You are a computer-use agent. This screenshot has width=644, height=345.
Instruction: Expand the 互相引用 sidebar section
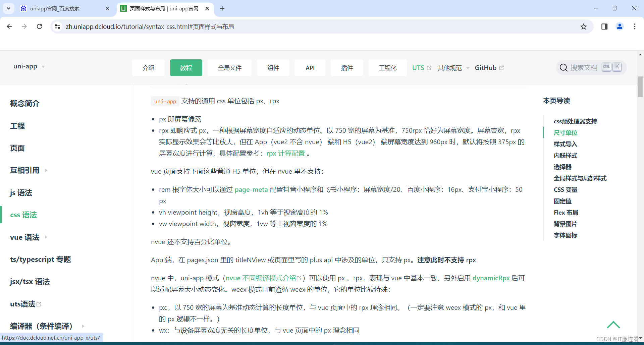click(x=46, y=170)
